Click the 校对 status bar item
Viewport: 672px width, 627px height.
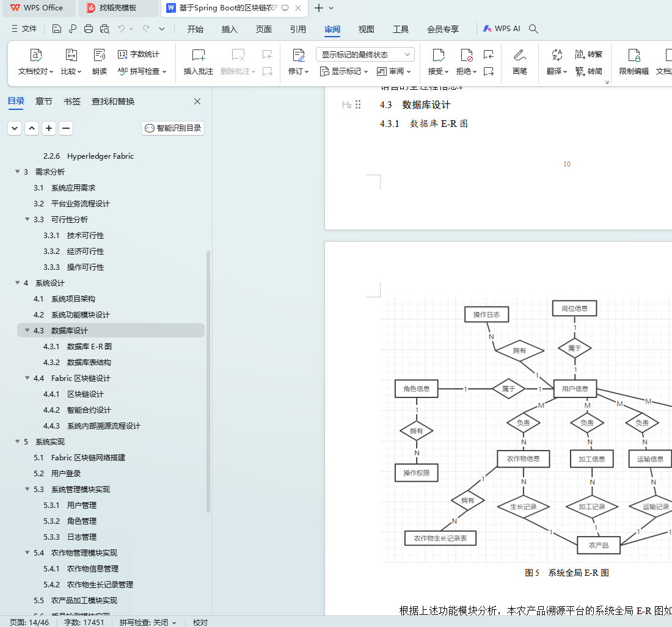200,622
